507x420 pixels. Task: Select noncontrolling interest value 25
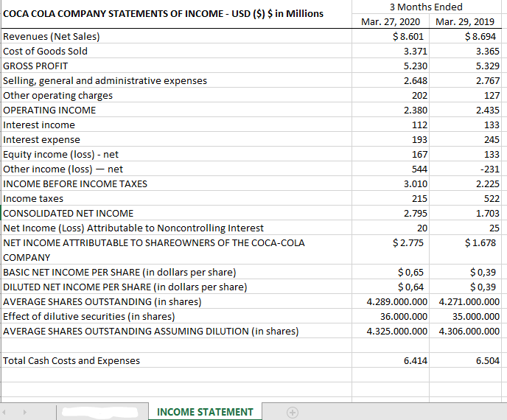click(x=494, y=228)
